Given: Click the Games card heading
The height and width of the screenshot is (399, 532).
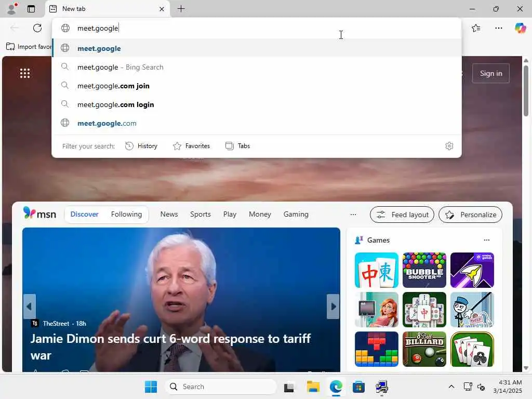Looking at the screenshot, I should (x=378, y=240).
